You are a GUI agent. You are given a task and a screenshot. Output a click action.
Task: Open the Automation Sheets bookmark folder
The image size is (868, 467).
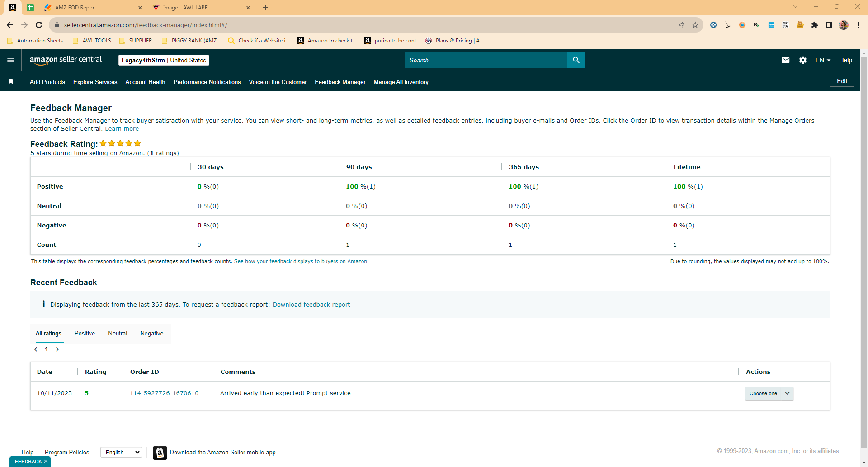coord(35,41)
